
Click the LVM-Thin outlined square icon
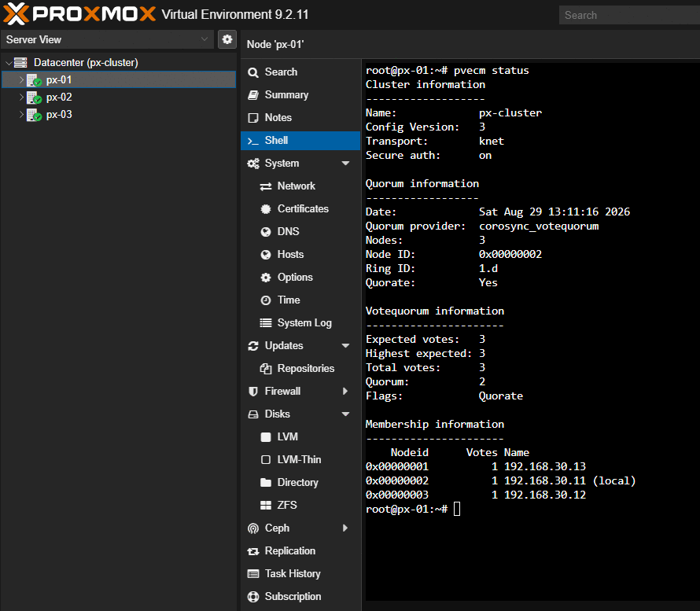coord(266,460)
